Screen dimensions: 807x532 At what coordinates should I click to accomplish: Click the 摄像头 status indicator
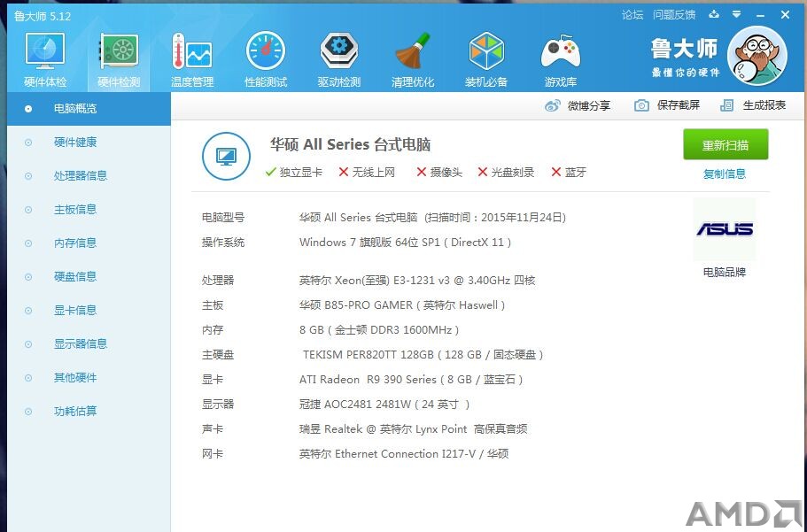click(439, 173)
